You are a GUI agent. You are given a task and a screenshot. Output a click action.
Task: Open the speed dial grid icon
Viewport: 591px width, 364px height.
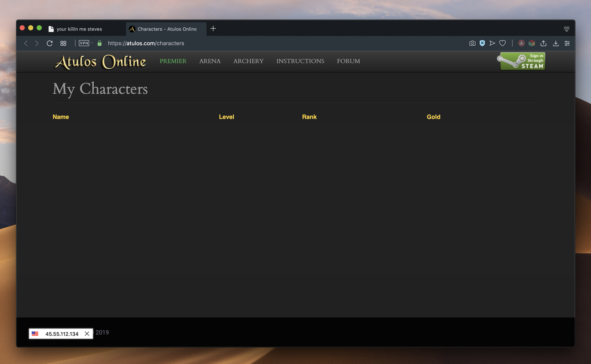(x=63, y=43)
